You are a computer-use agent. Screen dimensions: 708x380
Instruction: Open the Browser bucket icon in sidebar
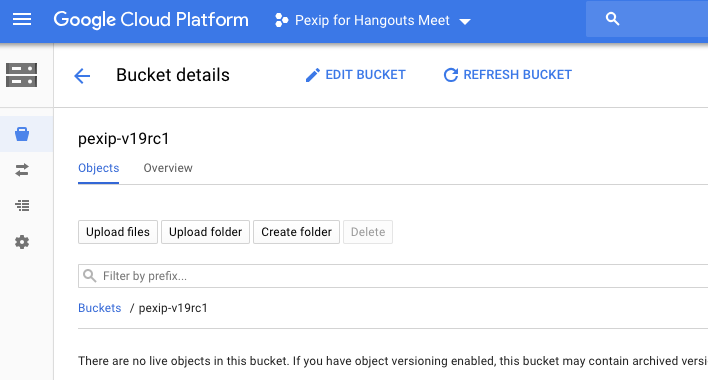[x=22, y=134]
